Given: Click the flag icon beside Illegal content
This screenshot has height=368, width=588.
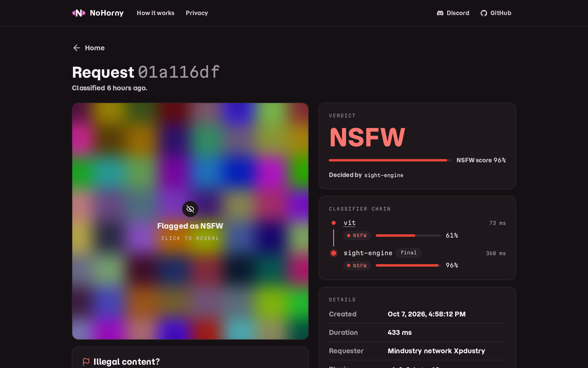Looking at the screenshot, I should (x=86, y=362).
